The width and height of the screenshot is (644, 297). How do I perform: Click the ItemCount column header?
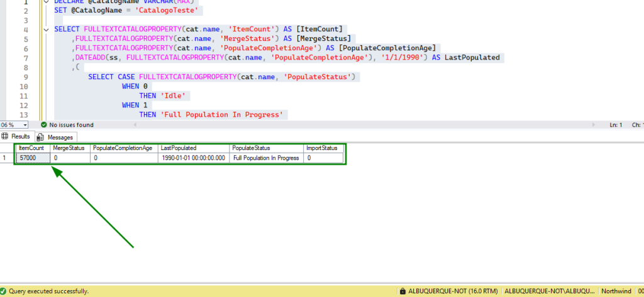tap(32, 148)
